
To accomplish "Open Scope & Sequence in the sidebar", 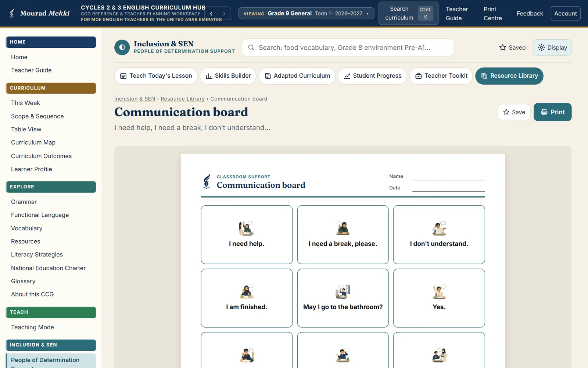I will [37, 116].
